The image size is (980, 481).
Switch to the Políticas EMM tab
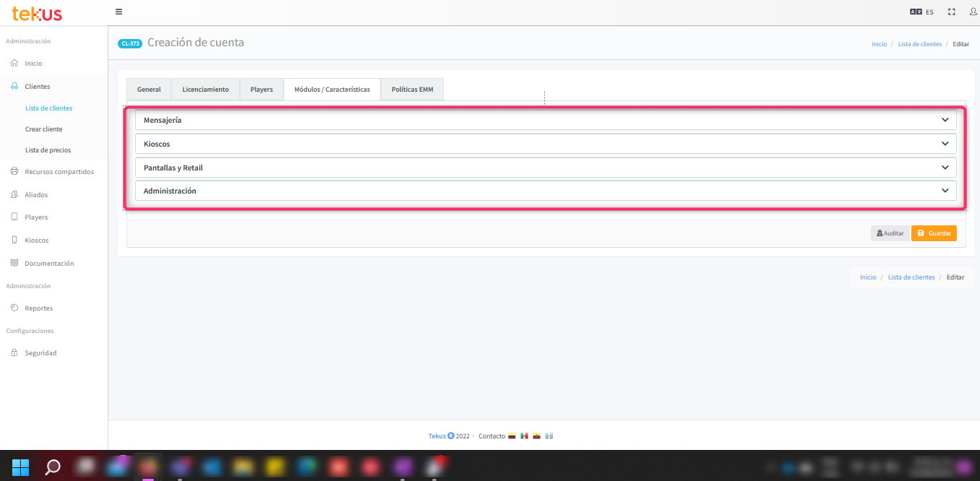pyautogui.click(x=412, y=90)
